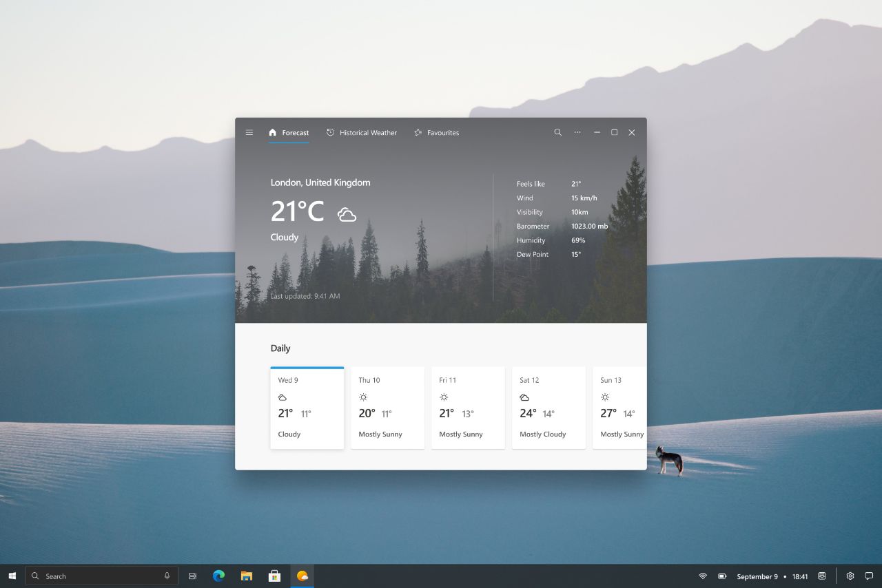Image resolution: width=882 pixels, height=588 pixels.
Task: Close the Weather window
Action: 632,133
